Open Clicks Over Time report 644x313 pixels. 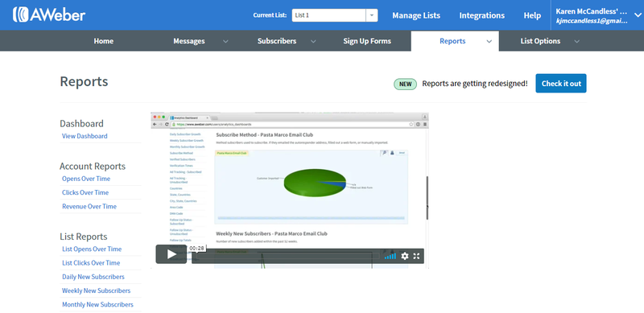[85, 192]
